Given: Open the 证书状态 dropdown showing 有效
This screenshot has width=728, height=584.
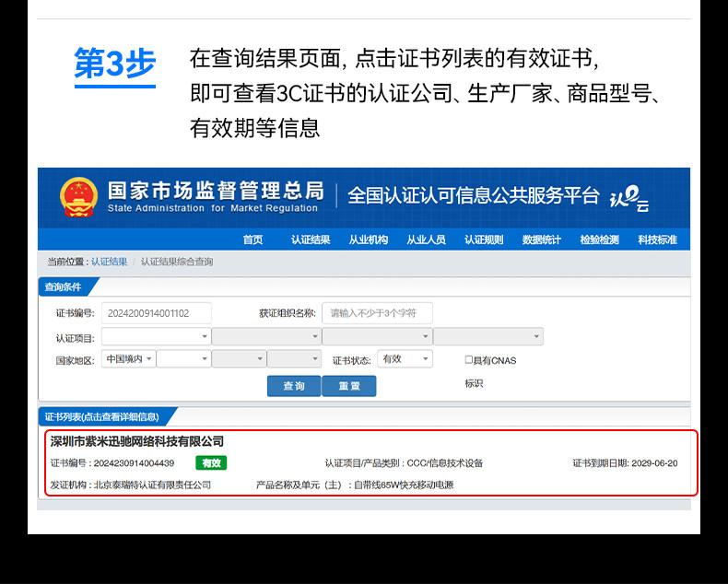Looking at the screenshot, I should [405, 359].
